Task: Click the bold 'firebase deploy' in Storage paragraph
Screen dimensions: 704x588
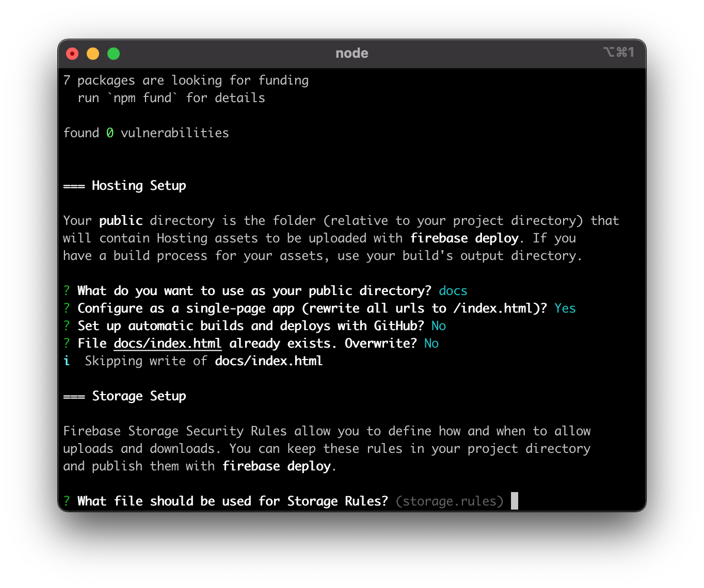Action: point(277,466)
